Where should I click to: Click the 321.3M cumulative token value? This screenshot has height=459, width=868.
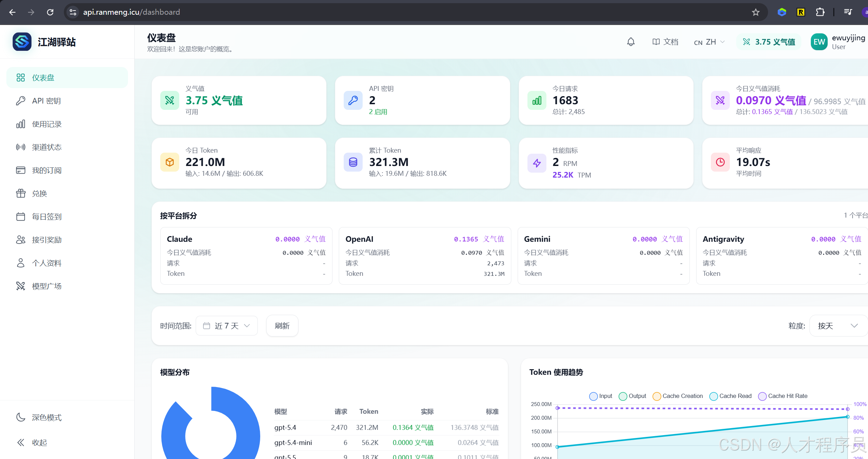[x=389, y=162]
